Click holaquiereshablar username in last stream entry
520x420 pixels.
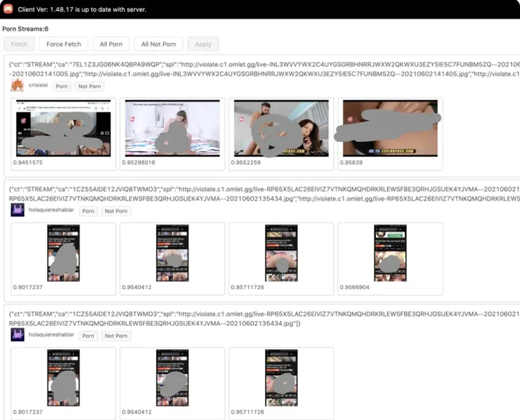51,334
